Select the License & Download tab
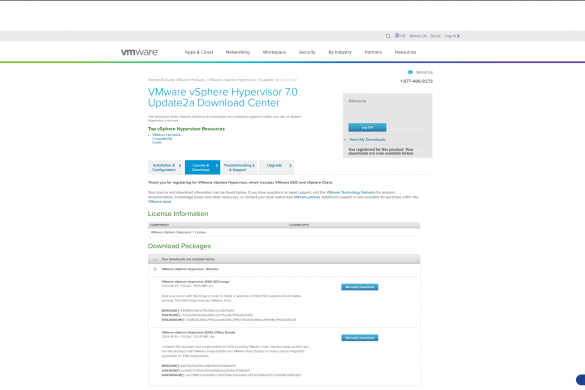585x390 pixels. click(x=202, y=167)
